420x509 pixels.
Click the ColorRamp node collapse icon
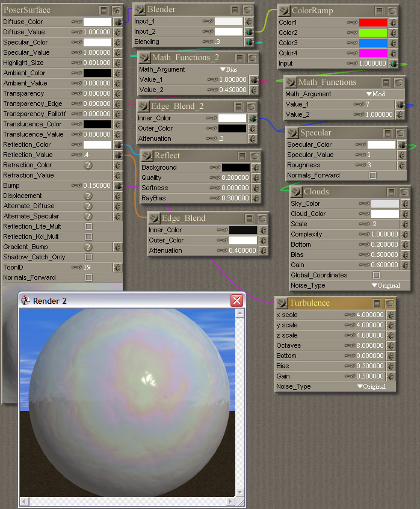[284, 11]
